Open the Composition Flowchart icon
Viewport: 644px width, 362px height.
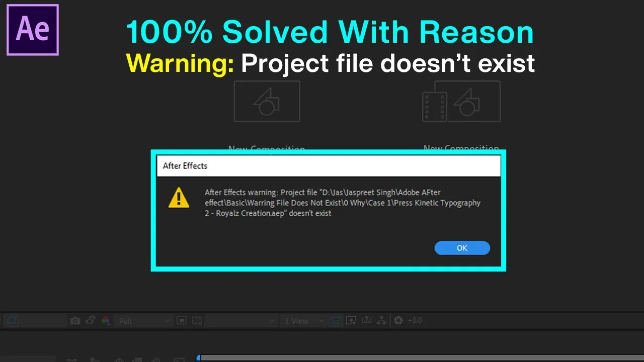coord(381,320)
